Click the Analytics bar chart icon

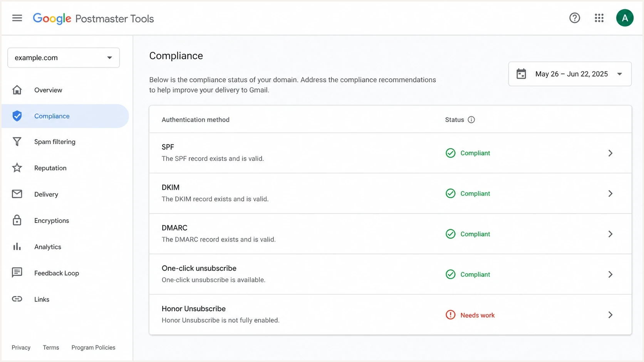point(17,247)
